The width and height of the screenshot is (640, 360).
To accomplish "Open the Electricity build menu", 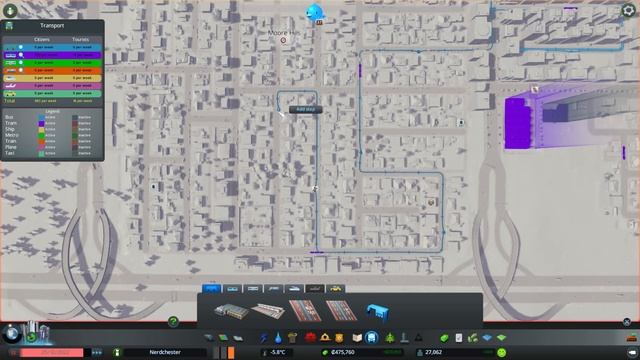I will pos(264,338).
